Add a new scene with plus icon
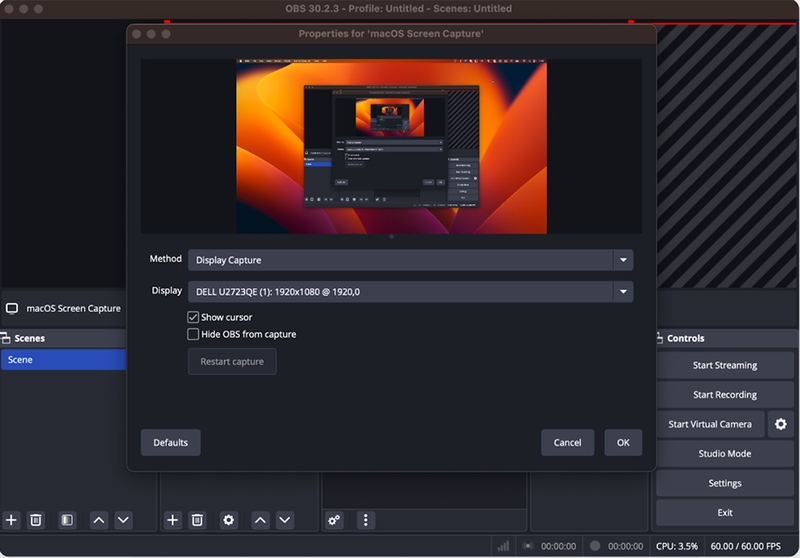The width and height of the screenshot is (800, 558). (x=11, y=520)
